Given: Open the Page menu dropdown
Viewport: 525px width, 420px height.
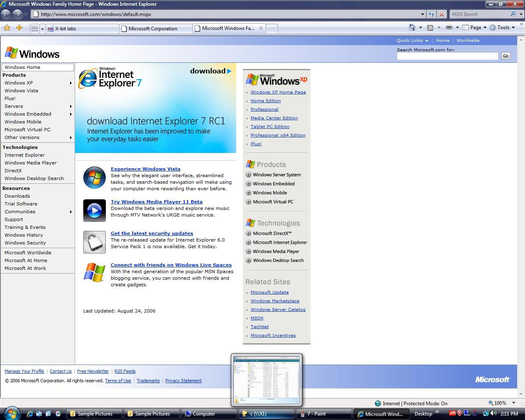Looking at the screenshot, I should click(474, 27).
